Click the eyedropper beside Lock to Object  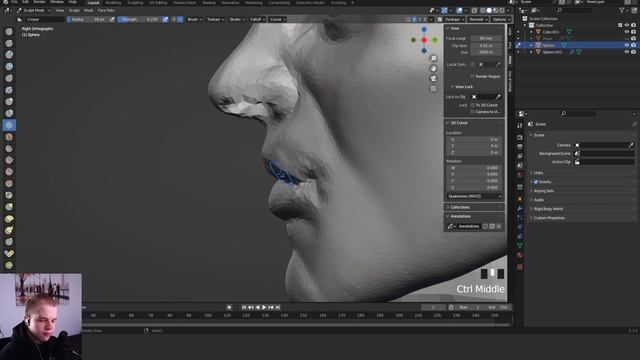(498, 97)
